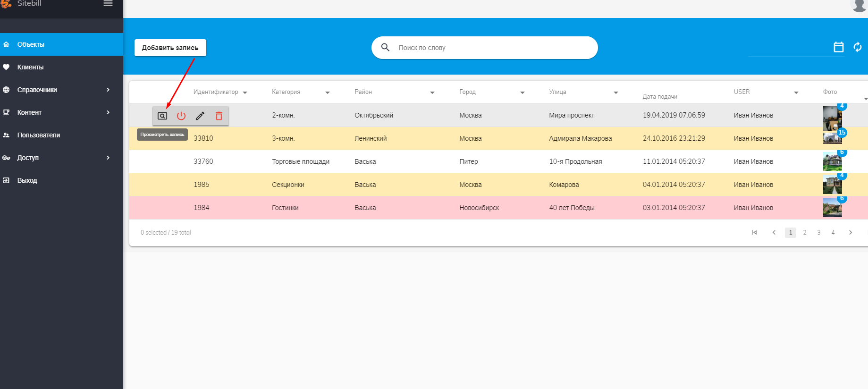Screen dimensions: 868x389
Task: Open USER column dropdown arrow
Action: click(796, 93)
